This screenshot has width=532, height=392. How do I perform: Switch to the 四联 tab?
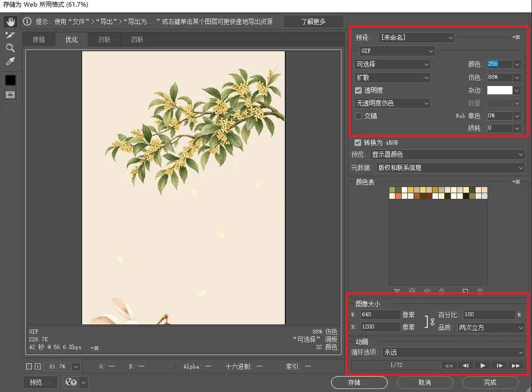coord(137,39)
